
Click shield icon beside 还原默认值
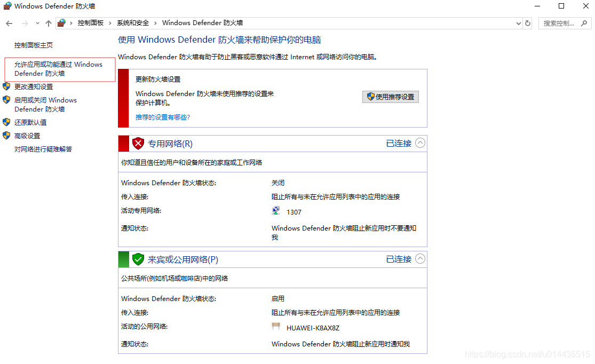tap(6, 122)
